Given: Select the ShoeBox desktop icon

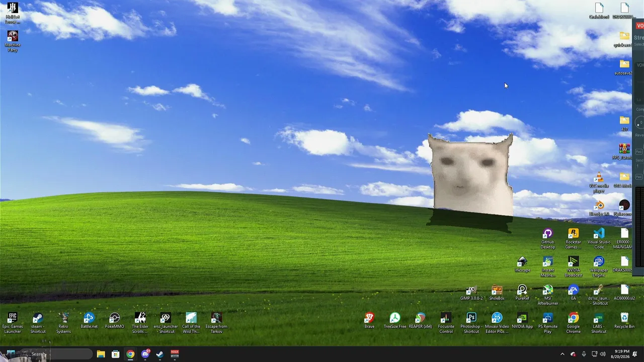Looking at the screenshot, I should point(497,293).
